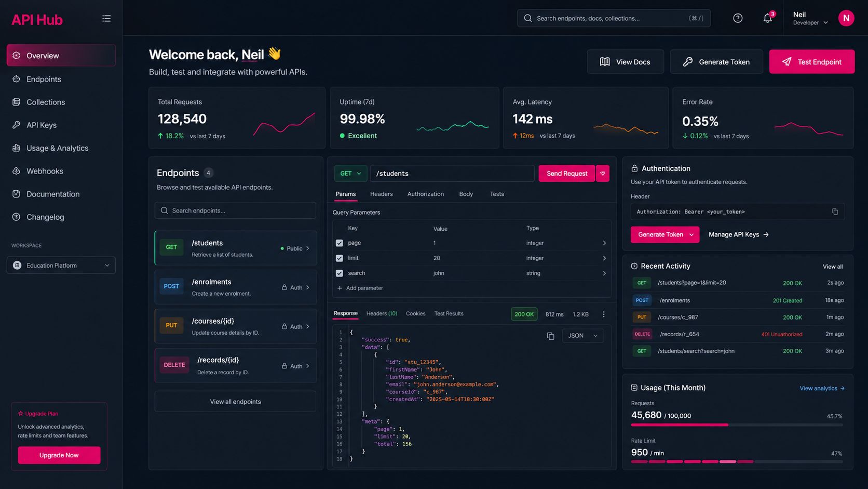Click the Recent Activity clock icon
Image resolution: width=868 pixels, height=489 pixels.
[634, 266]
